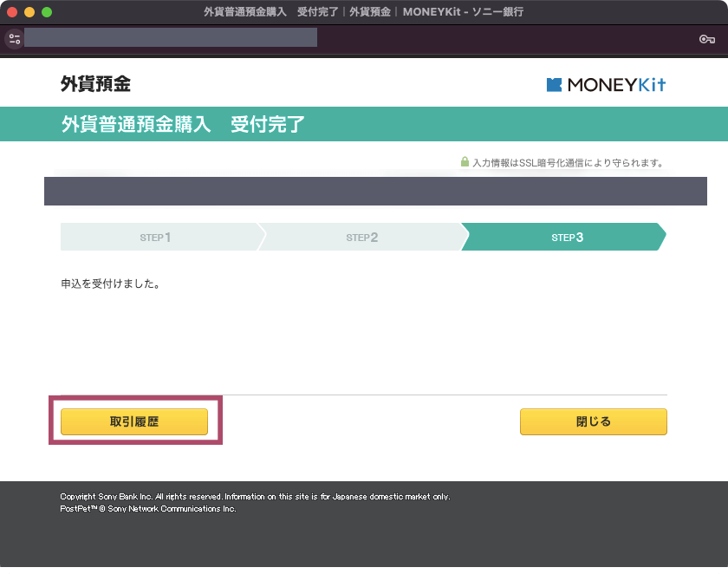The height and width of the screenshot is (574, 728).
Task: Close the window with the red button
Action: [x=12, y=12]
